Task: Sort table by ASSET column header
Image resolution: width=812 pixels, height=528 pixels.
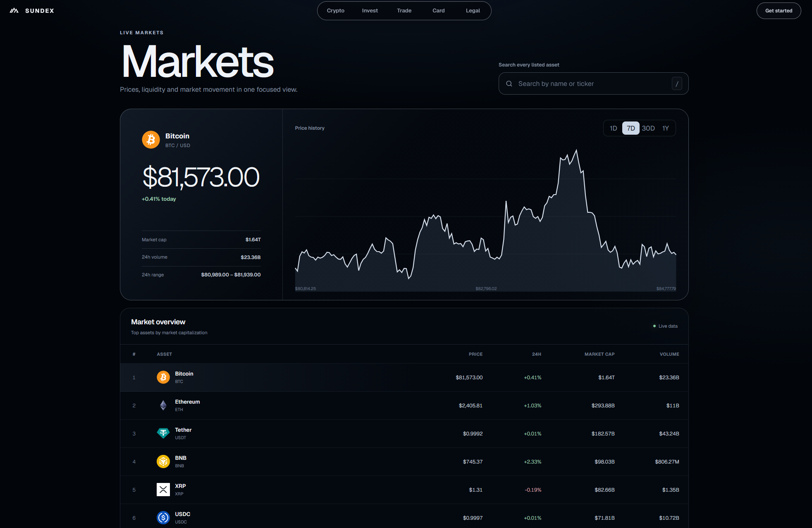Action: pos(164,354)
